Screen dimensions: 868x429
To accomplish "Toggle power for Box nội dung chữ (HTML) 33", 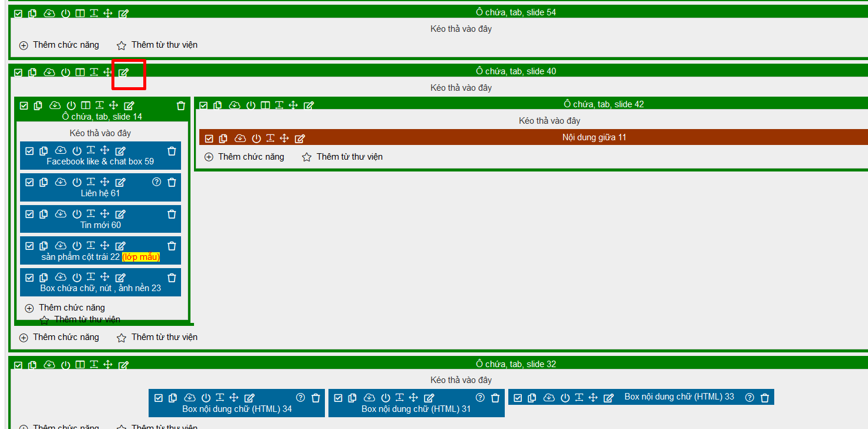I will click(x=565, y=398).
